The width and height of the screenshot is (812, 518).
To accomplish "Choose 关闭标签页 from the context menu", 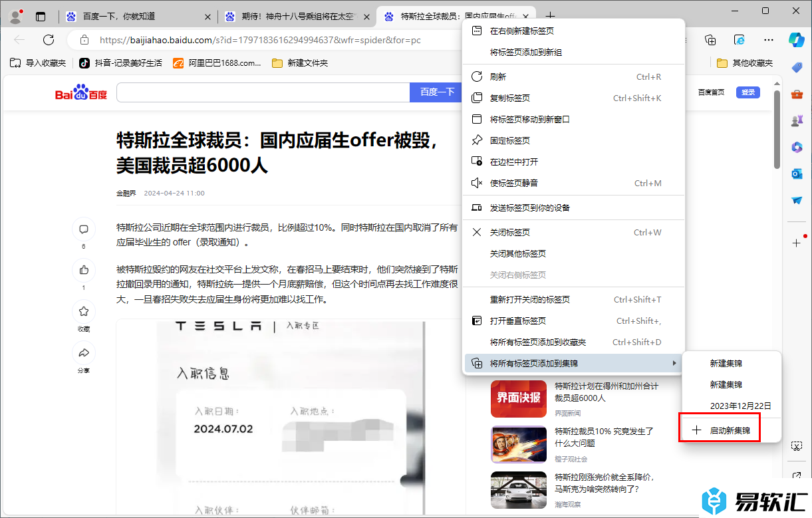I will [573, 232].
